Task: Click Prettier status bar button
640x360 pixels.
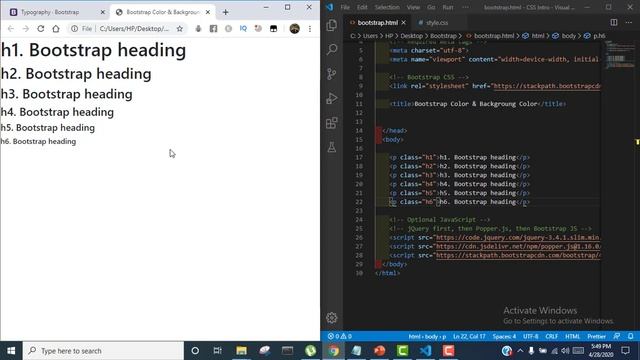Action: click(596, 336)
